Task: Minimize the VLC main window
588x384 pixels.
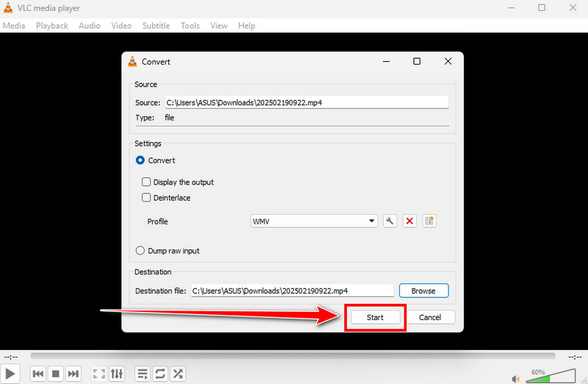Action: (x=511, y=7)
